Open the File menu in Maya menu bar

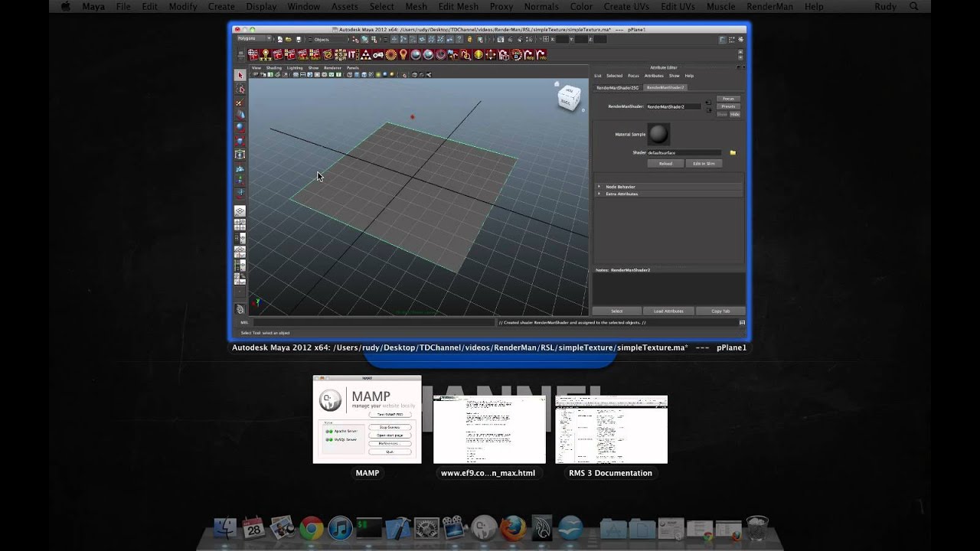(123, 7)
